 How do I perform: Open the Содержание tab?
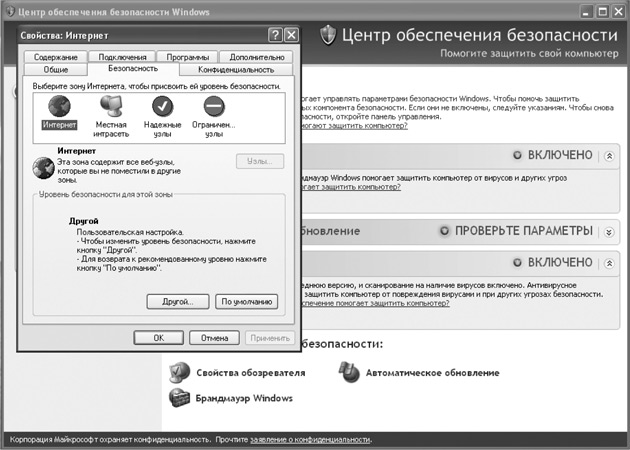[55, 57]
